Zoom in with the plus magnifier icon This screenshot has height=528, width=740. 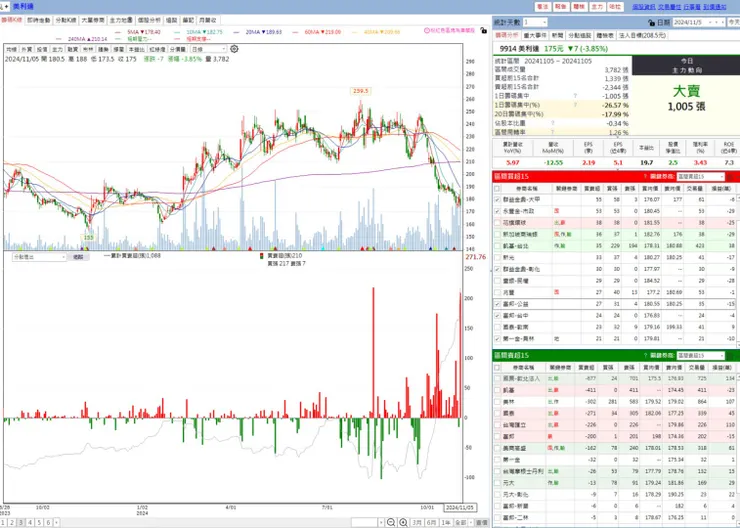coord(404,522)
